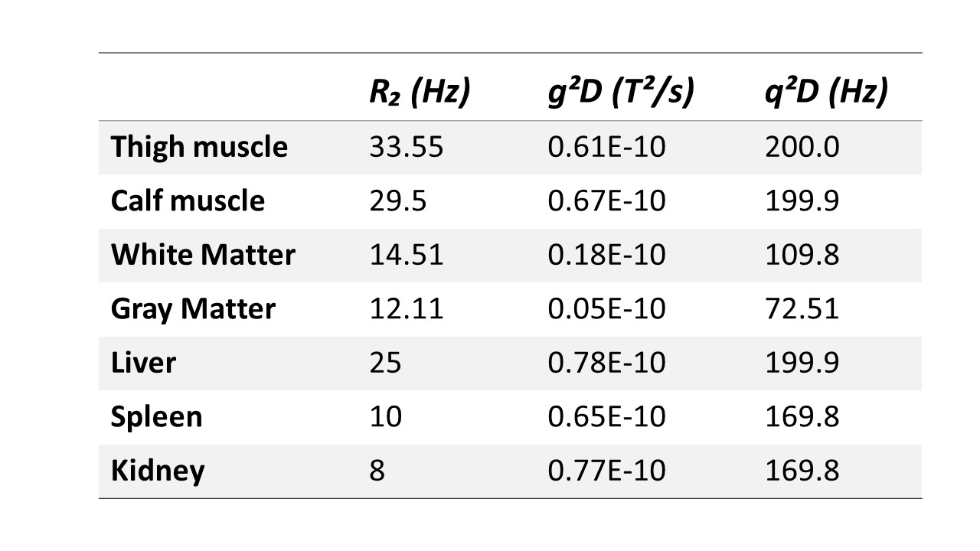Click the 0.05E-10 Gray Matter cell

[x=606, y=308]
